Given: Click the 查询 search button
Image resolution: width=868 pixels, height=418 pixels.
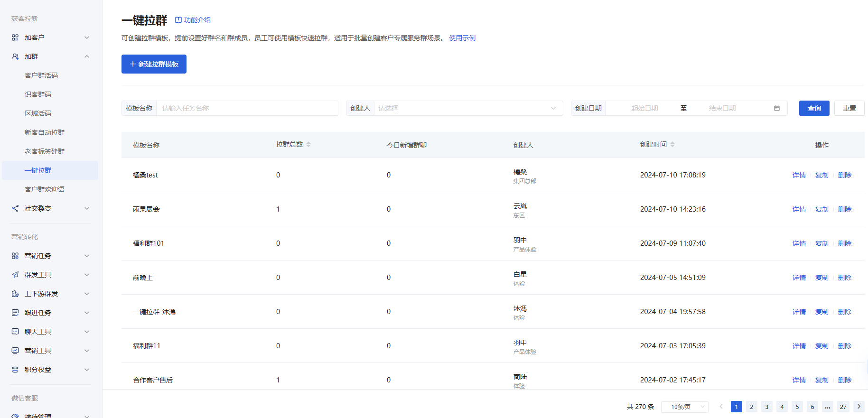Looking at the screenshot, I should [x=814, y=108].
